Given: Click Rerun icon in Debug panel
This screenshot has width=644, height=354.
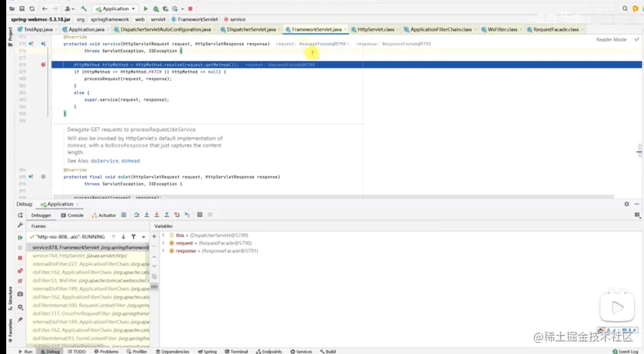Looking at the screenshot, I should pos(20,215).
